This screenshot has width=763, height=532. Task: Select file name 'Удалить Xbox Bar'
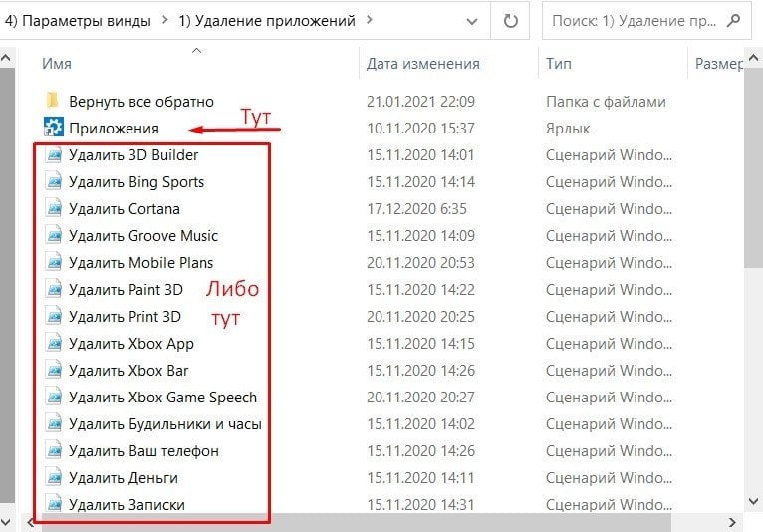coord(128,371)
